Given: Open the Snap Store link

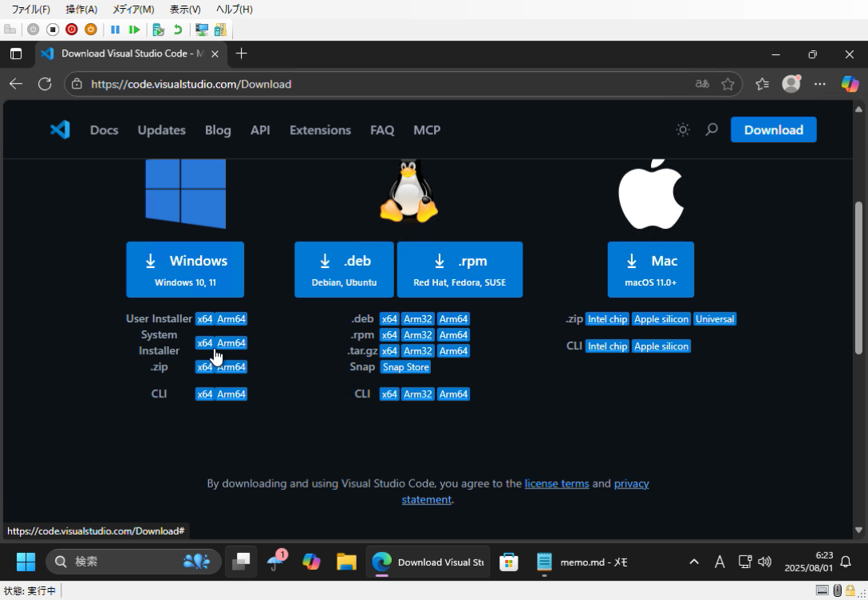Looking at the screenshot, I should 406,367.
